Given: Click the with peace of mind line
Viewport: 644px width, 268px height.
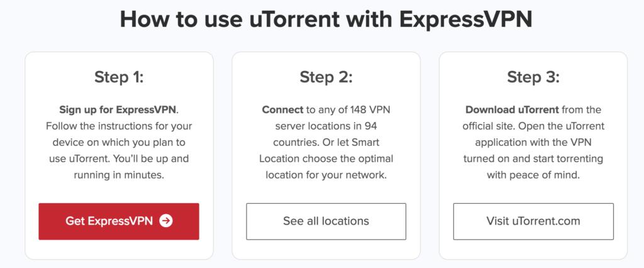Looking at the screenshot, I should 533,175.
